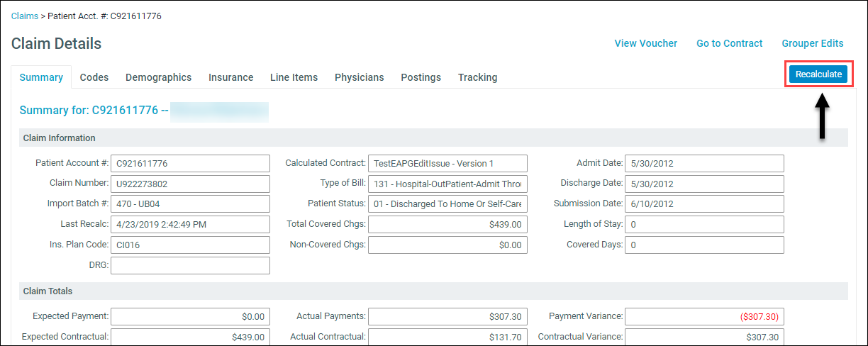Click the Claim Details page title

pyautogui.click(x=57, y=44)
